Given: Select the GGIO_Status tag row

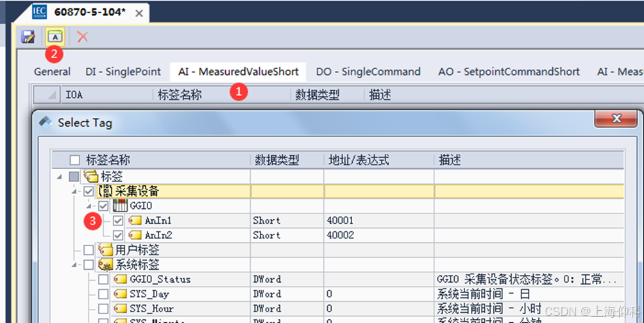Looking at the screenshot, I should coord(160,279).
